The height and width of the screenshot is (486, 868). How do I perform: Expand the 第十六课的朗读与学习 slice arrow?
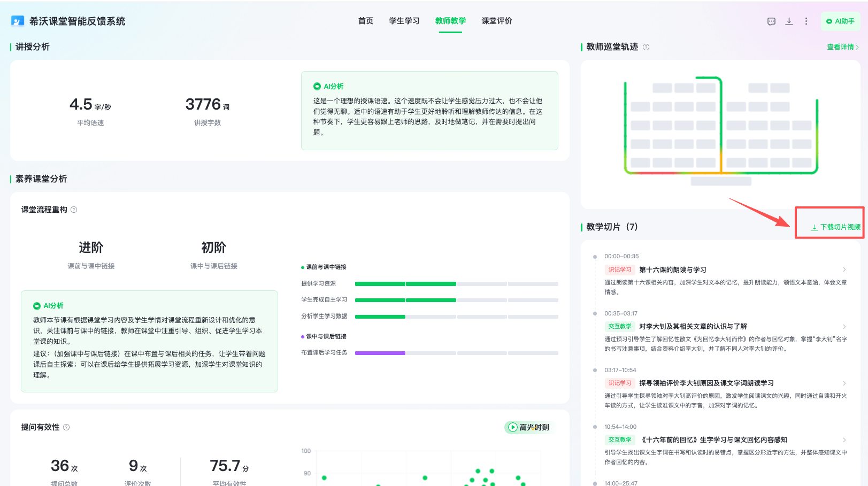click(844, 269)
